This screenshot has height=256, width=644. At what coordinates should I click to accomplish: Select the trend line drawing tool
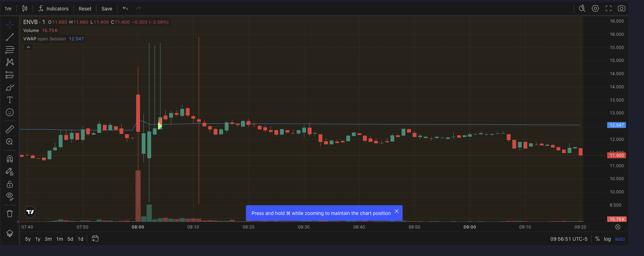pyautogui.click(x=10, y=37)
